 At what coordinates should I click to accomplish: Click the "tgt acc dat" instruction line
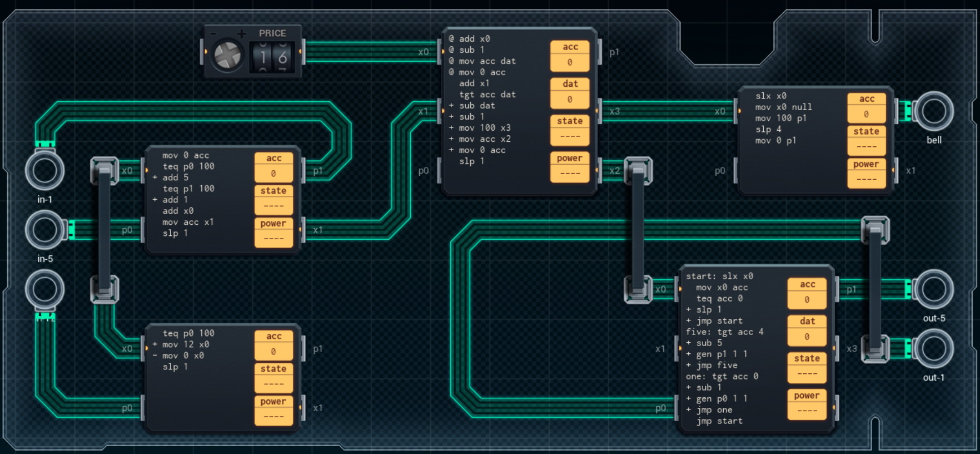tap(487, 95)
